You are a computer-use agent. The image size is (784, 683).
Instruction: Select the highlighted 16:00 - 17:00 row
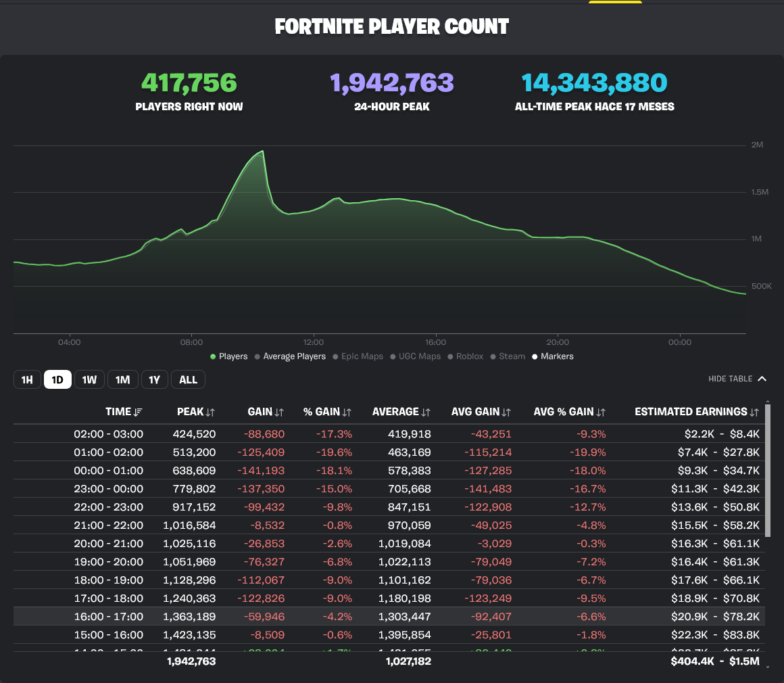[389, 617]
